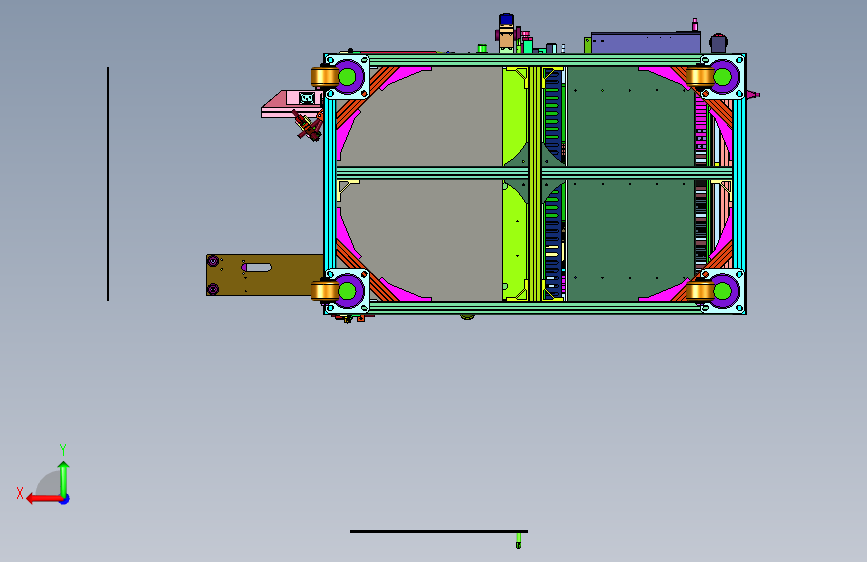Select the pink tray on the left side
867x562 pixels.
point(290,105)
